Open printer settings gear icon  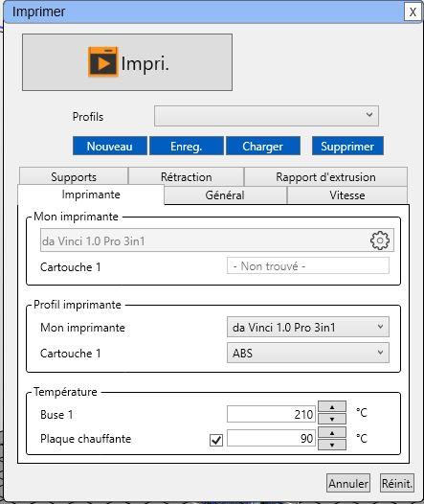(380, 241)
